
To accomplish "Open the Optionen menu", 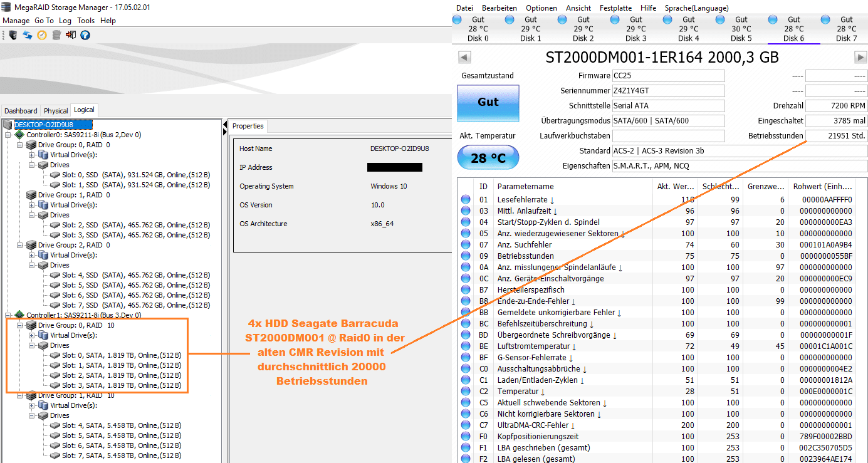I will coord(541,8).
